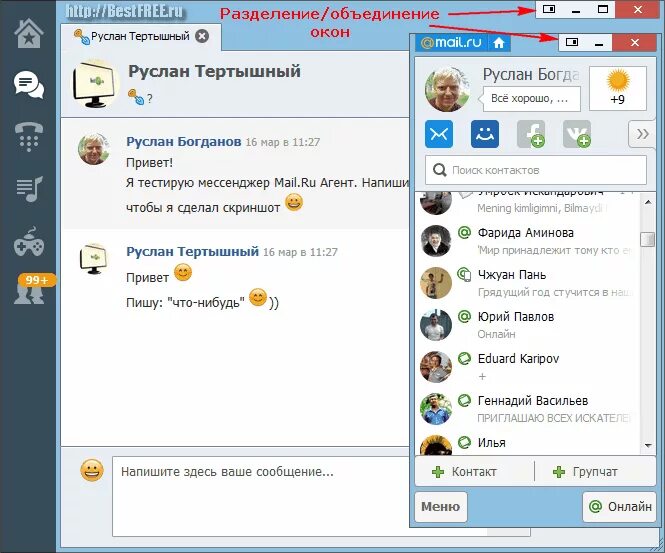Open the home star icon in sidebar
This screenshot has height=553, width=665.
[28, 33]
